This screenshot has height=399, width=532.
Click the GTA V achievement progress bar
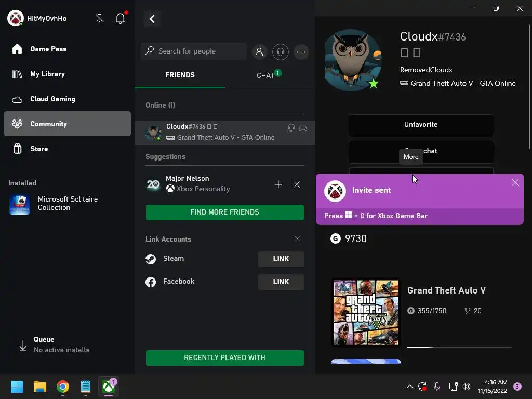pos(459,347)
